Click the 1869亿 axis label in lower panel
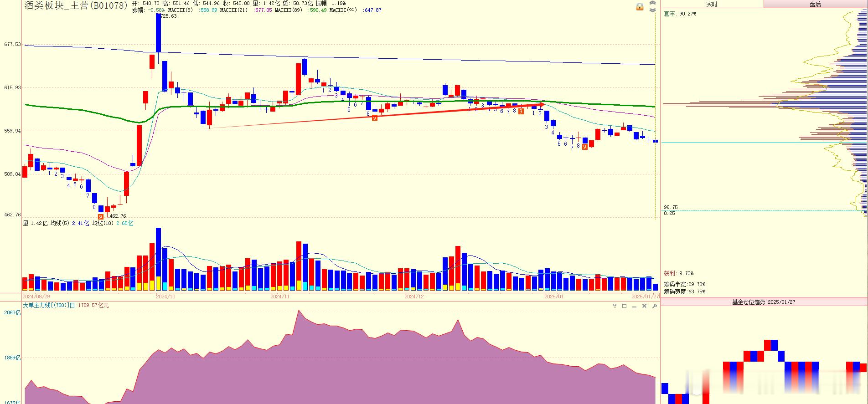 (12, 358)
